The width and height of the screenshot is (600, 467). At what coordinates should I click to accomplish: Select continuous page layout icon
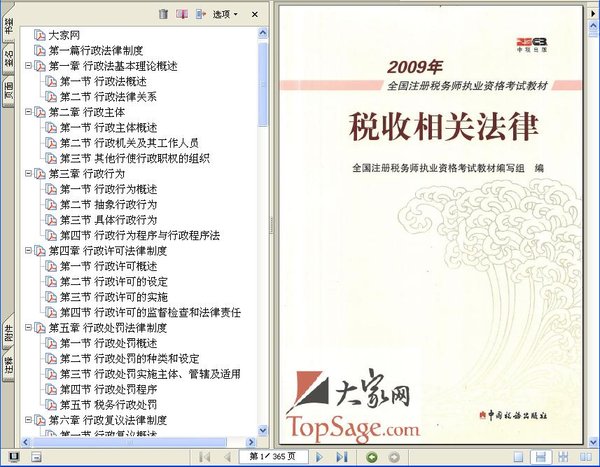click(541, 457)
